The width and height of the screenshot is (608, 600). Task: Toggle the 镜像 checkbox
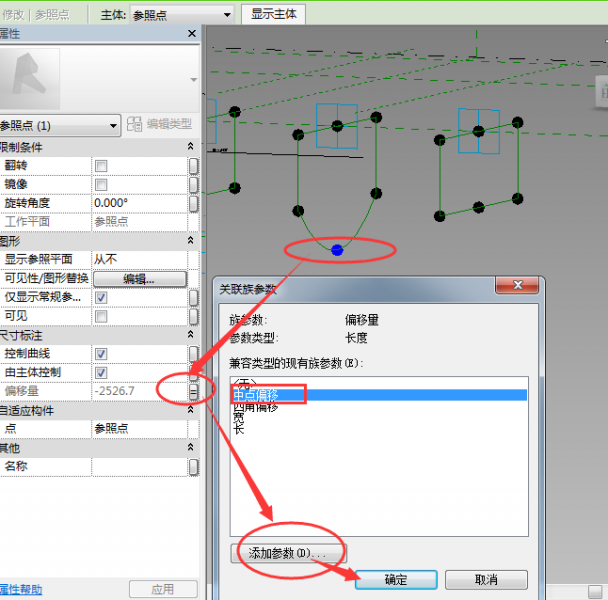(x=101, y=184)
